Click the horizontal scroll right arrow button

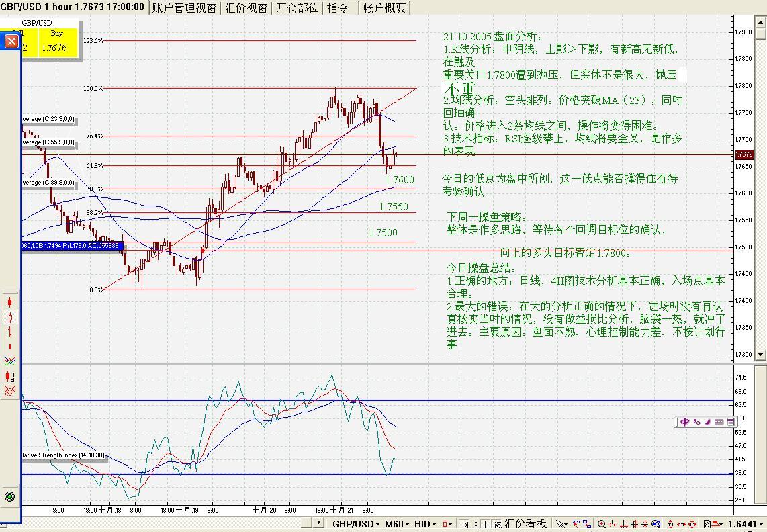click(318, 523)
